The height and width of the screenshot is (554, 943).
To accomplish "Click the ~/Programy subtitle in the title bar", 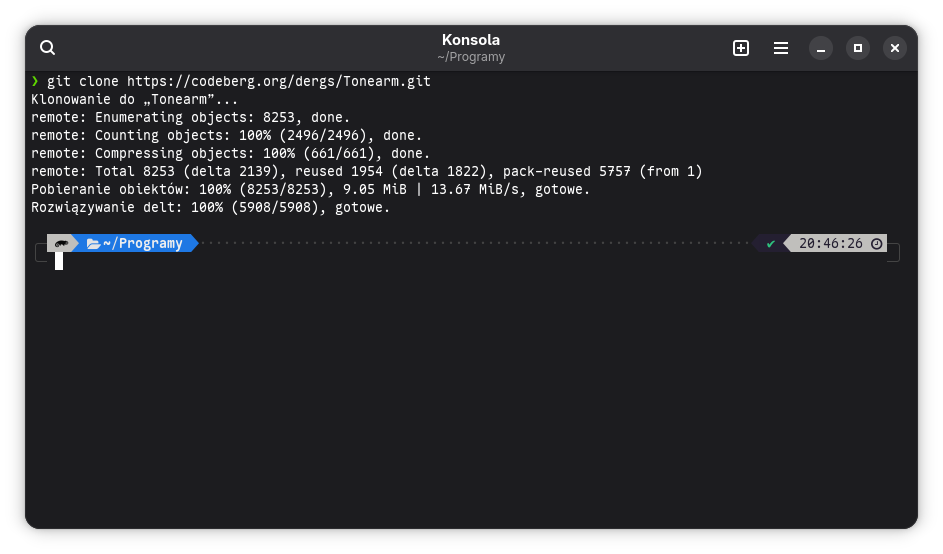I will 471,57.
